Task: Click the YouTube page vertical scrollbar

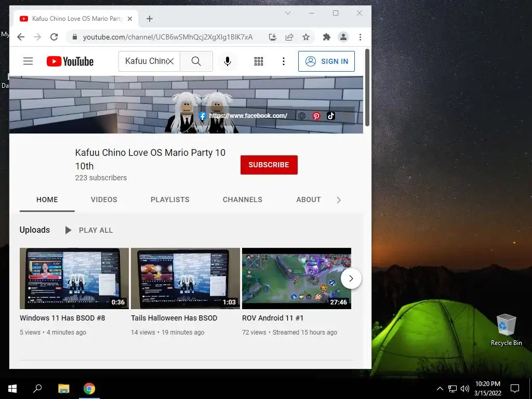Action: 367,87
